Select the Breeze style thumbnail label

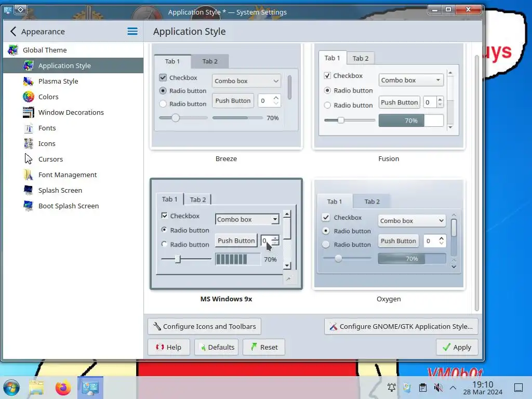tap(226, 158)
